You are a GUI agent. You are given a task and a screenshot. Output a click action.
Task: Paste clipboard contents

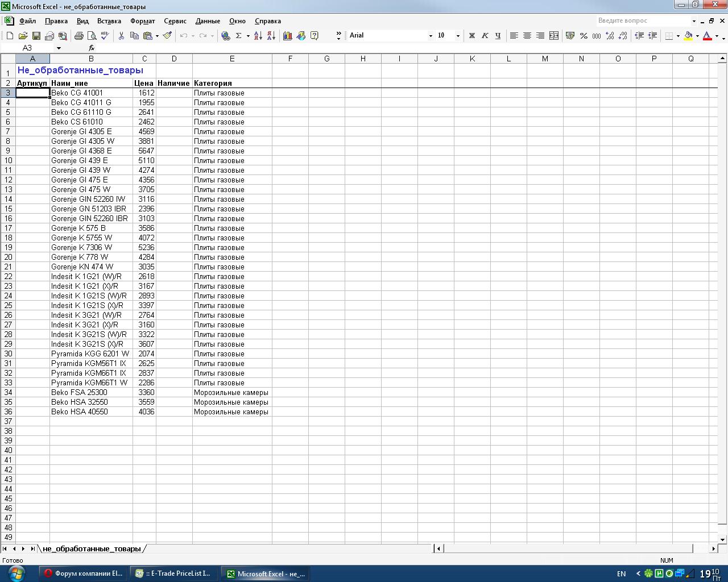coord(148,36)
